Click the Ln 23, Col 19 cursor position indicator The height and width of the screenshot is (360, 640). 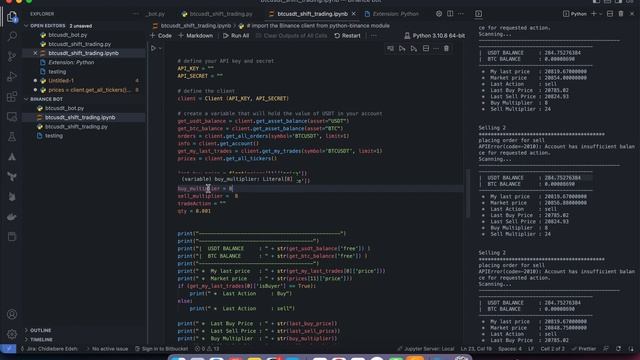[x=476, y=349]
